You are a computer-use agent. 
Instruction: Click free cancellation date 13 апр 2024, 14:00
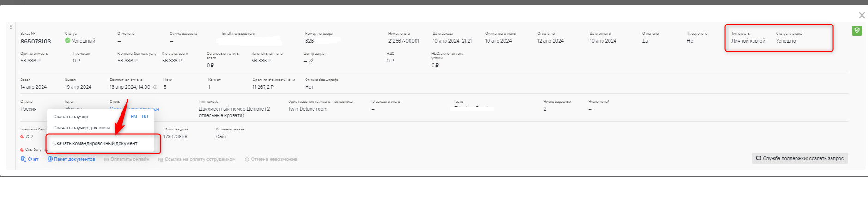click(130, 87)
